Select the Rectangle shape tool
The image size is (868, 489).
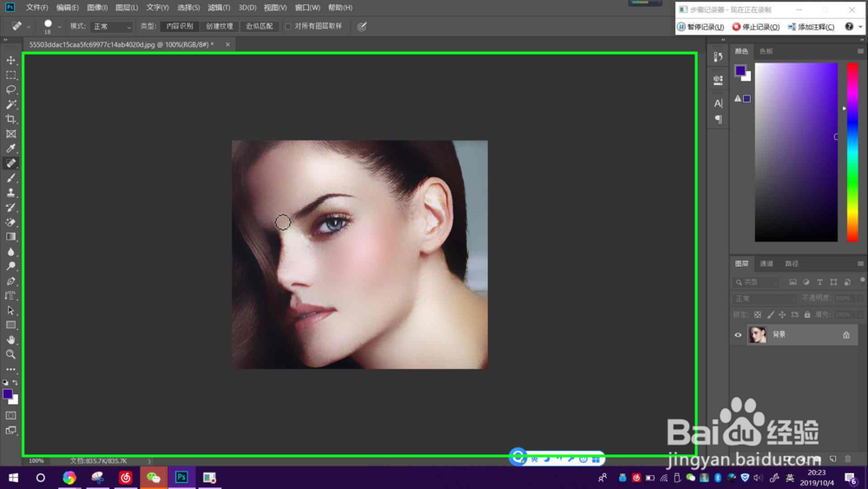(x=10, y=325)
